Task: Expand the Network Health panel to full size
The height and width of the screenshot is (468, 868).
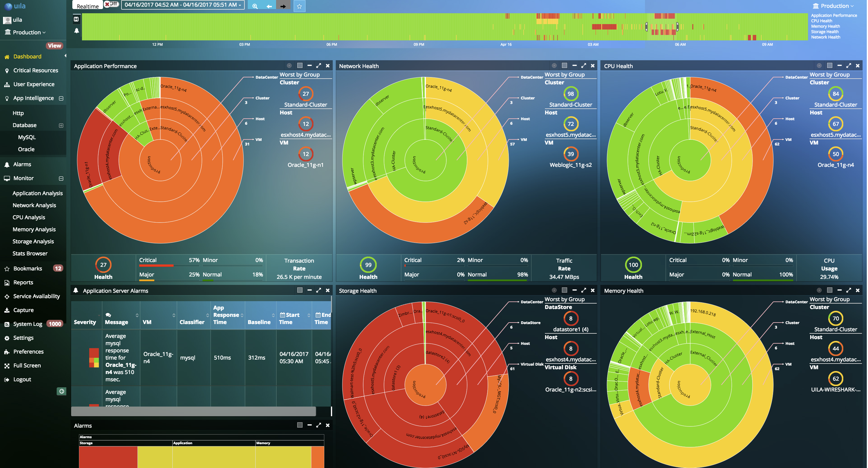Action: pos(584,65)
